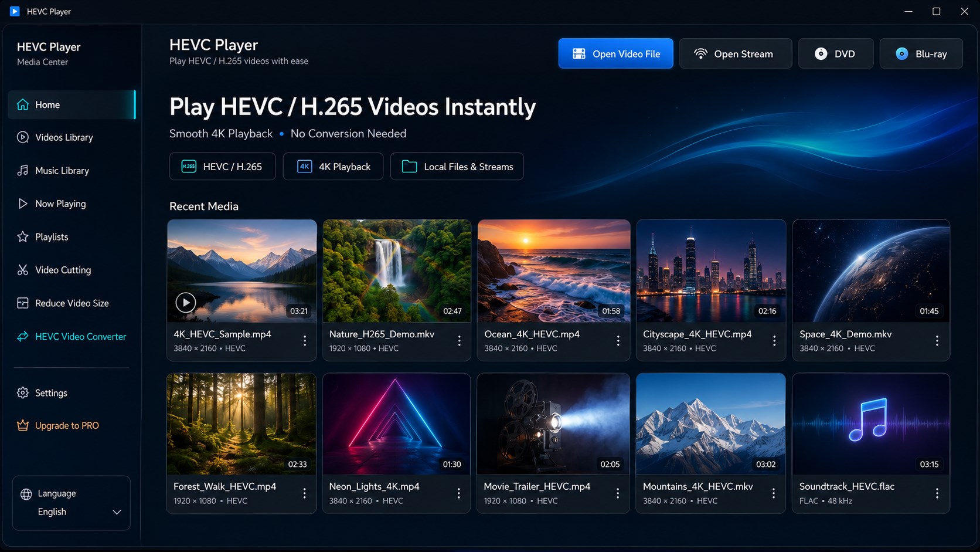Open the Nature_H265_Demo waterfall thumbnail
Viewport: 980px width, 552px height.
[397, 271]
